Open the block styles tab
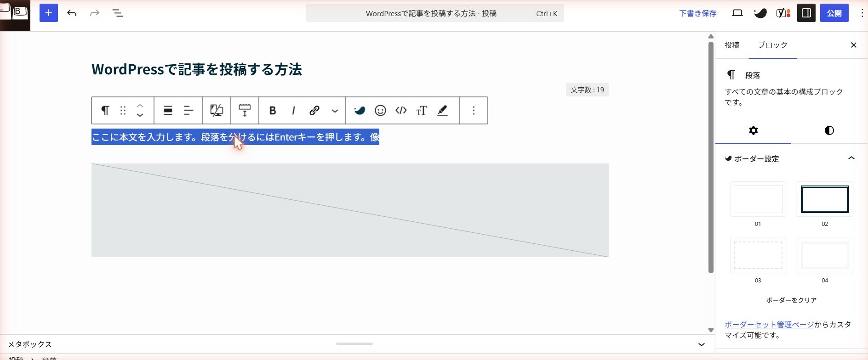This screenshot has width=868, height=360. pos(829,130)
